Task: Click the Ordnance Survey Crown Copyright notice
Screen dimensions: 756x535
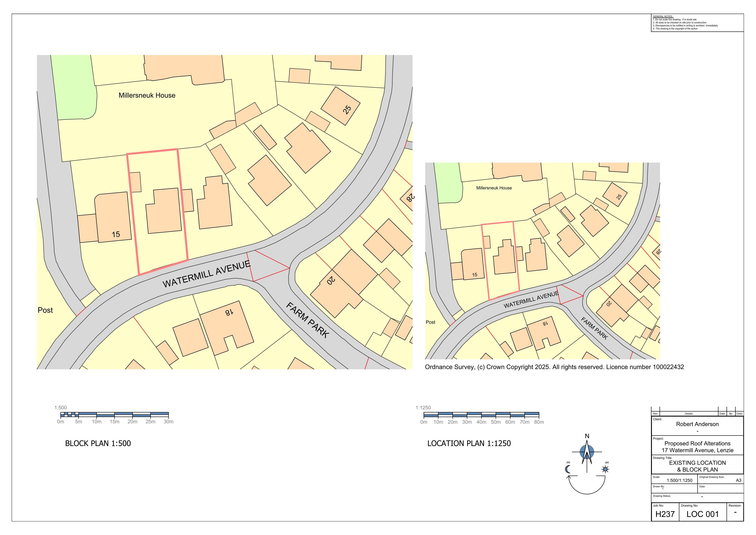Action: tap(554, 367)
